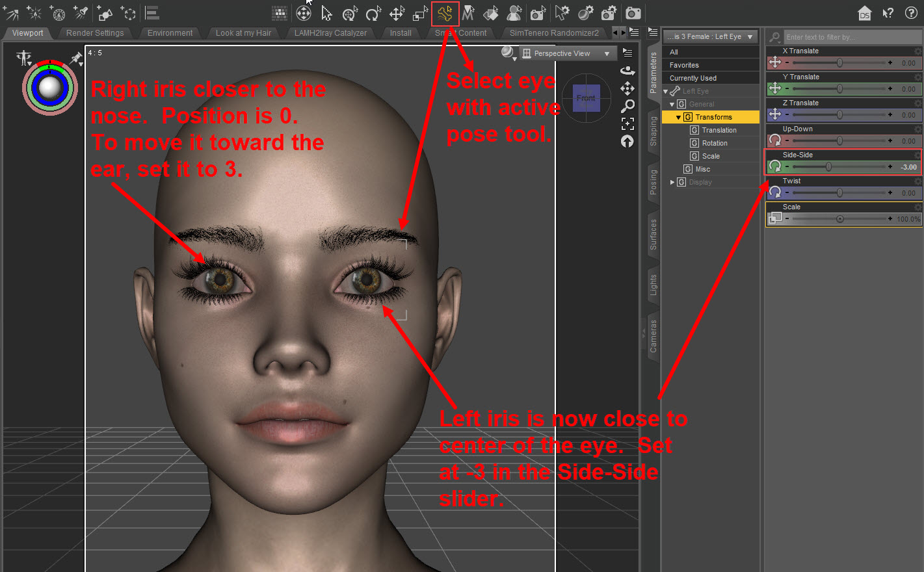This screenshot has height=572, width=924.
Task: Select the Active Pose tool (bone icon)
Action: (x=445, y=13)
